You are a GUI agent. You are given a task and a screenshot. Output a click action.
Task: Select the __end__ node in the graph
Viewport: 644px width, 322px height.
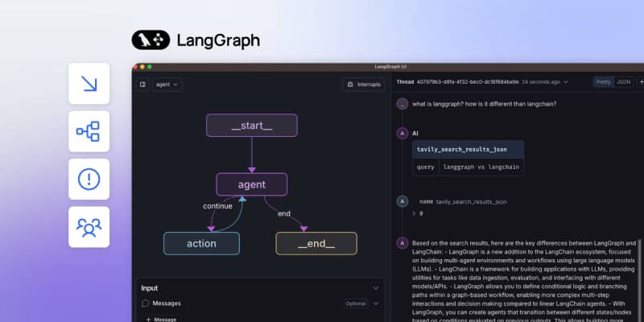tap(316, 244)
